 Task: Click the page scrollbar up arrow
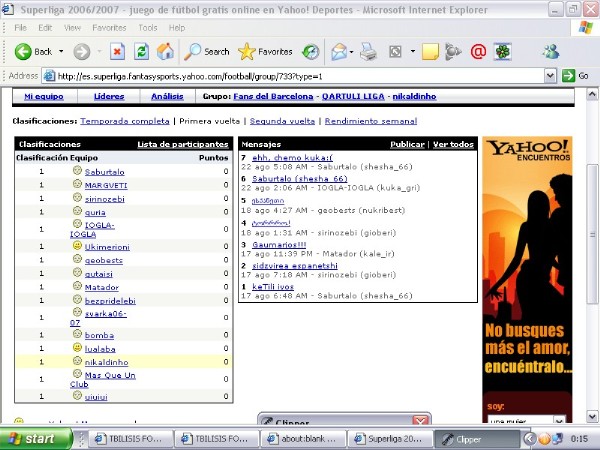(592, 94)
